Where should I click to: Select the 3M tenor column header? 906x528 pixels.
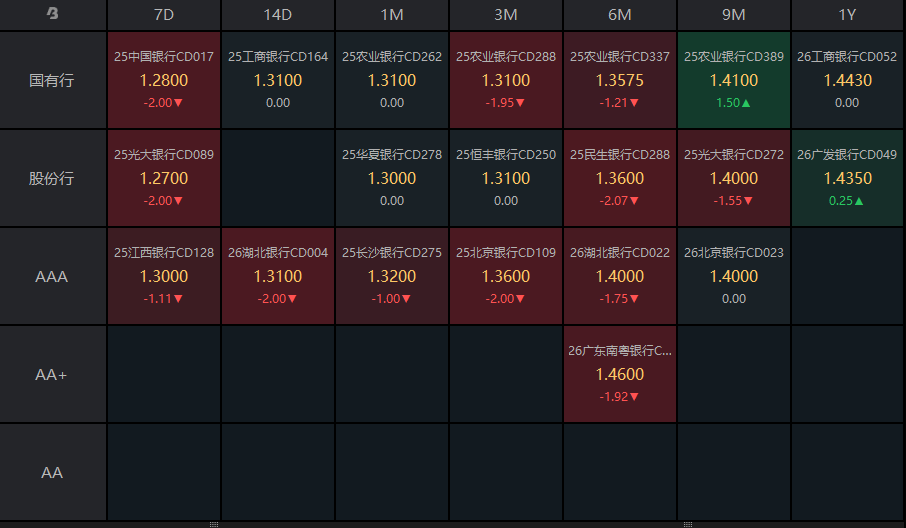click(x=506, y=15)
